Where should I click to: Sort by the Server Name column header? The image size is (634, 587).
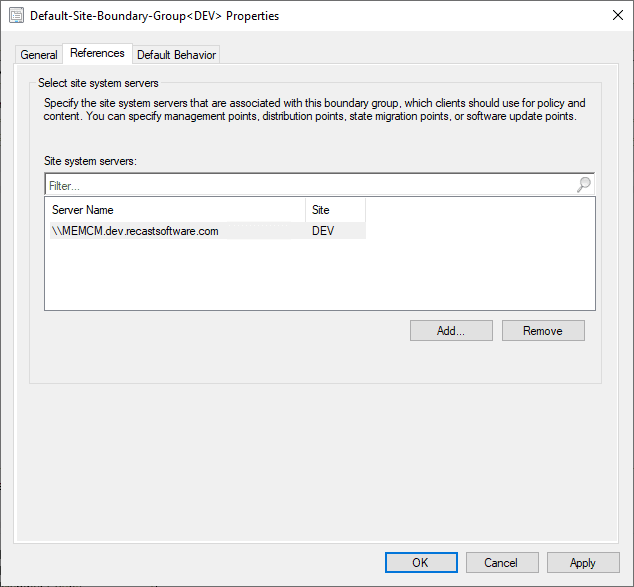(175, 210)
